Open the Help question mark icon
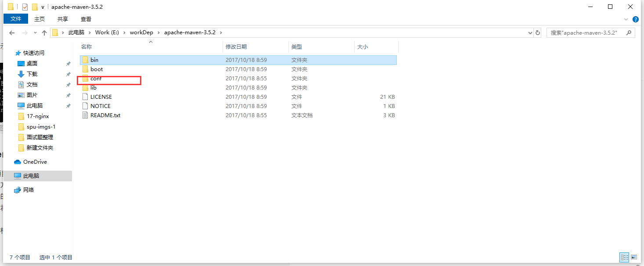This screenshot has width=644, height=266. tap(635, 19)
